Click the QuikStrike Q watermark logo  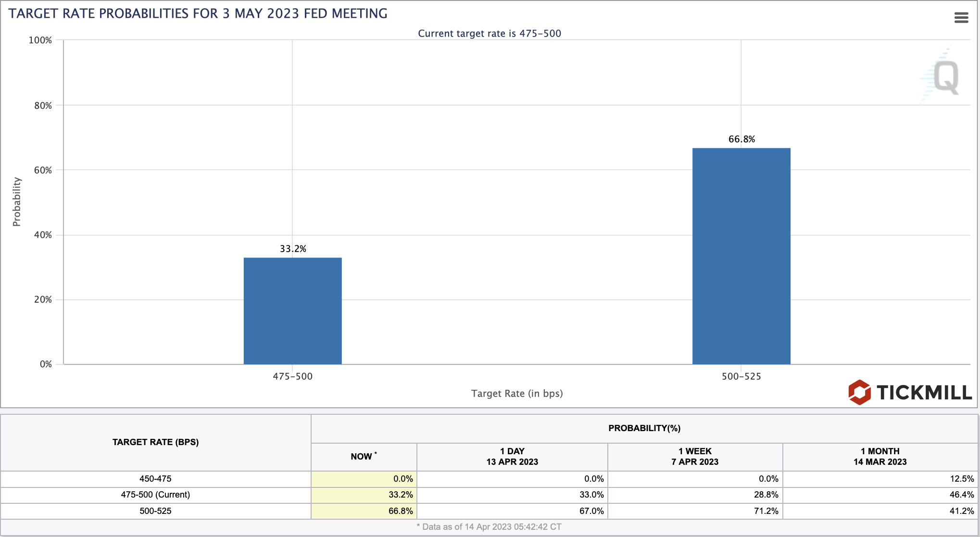(x=945, y=77)
